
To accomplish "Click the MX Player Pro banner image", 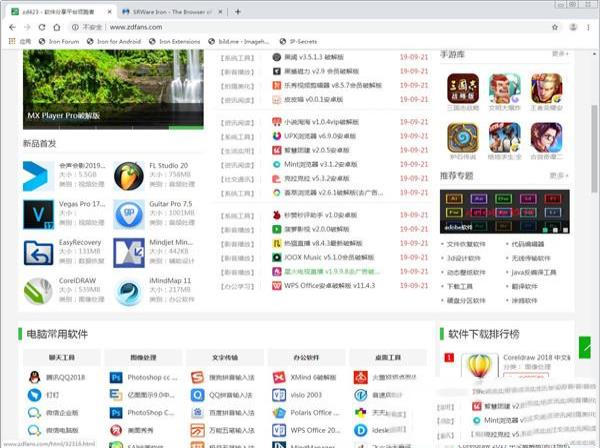I will coord(113,89).
